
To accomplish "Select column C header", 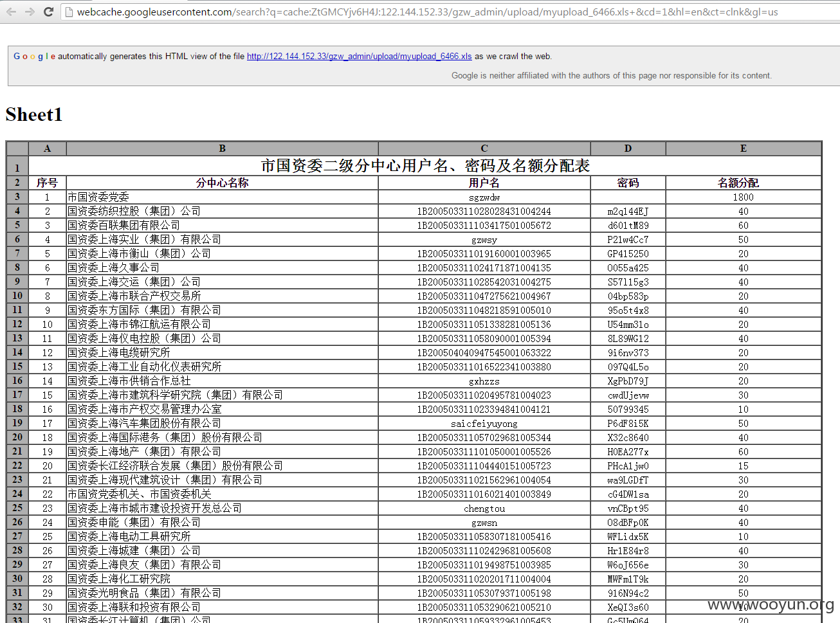I will pyautogui.click(x=484, y=149).
